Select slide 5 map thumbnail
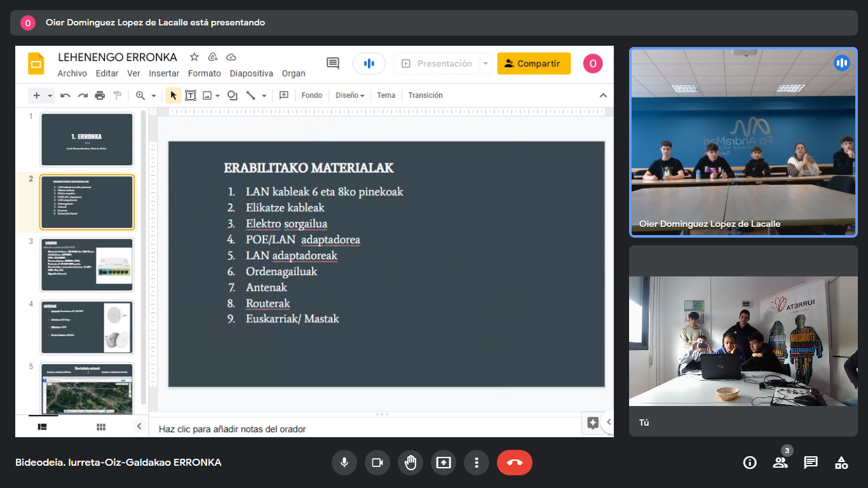868x488 pixels. tap(87, 388)
